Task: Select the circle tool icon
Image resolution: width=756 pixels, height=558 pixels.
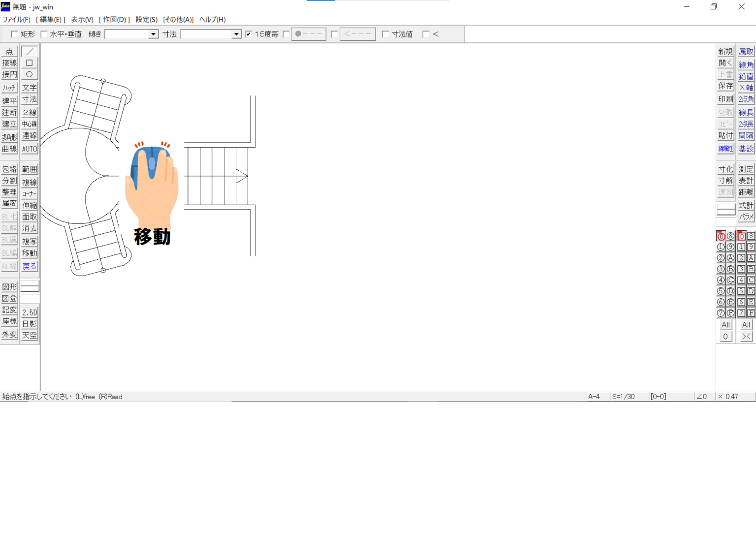Action: pyautogui.click(x=30, y=74)
